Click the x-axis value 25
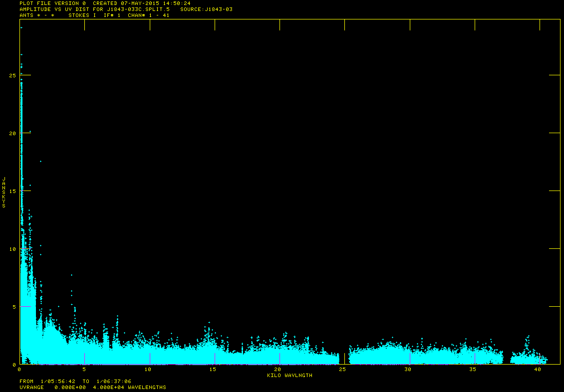 343,370
